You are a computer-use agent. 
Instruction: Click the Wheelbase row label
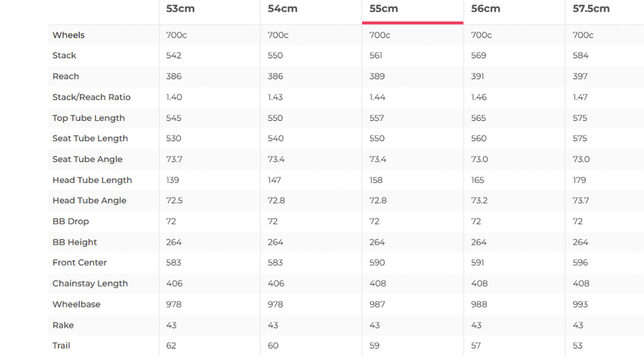click(76, 304)
